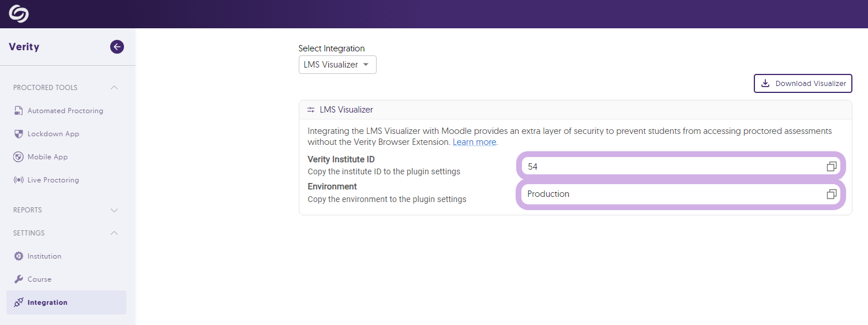Click the Institution gear icon
This screenshot has height=325, width=868.
click(x=18, y=256)
